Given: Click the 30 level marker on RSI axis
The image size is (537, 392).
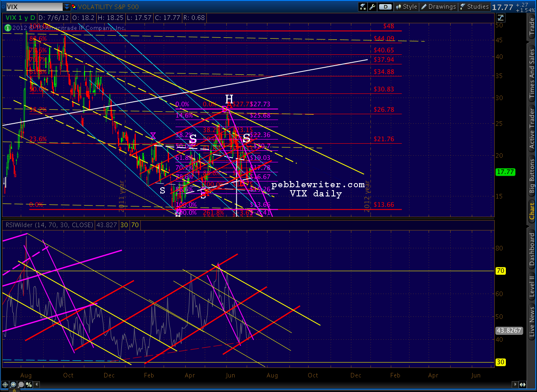Looking at the screenshot, I should point(500,362).
